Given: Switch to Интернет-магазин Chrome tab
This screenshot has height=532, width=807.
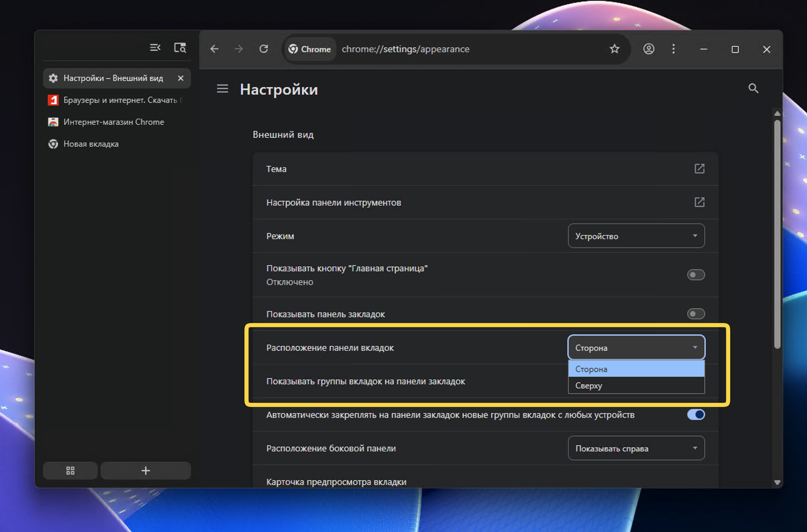Looking at the screenshot, I should 117,122.
